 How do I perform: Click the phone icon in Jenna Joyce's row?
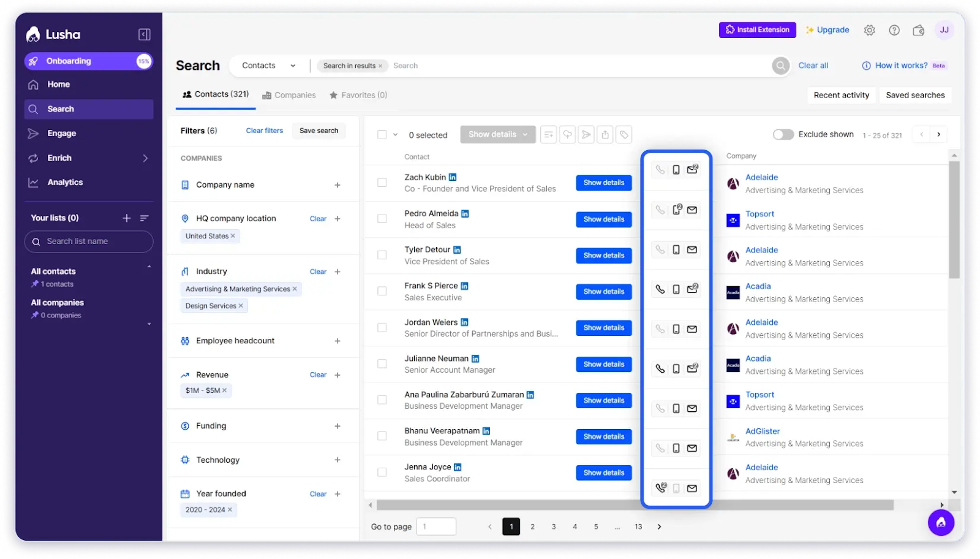(x=660, y=488)
